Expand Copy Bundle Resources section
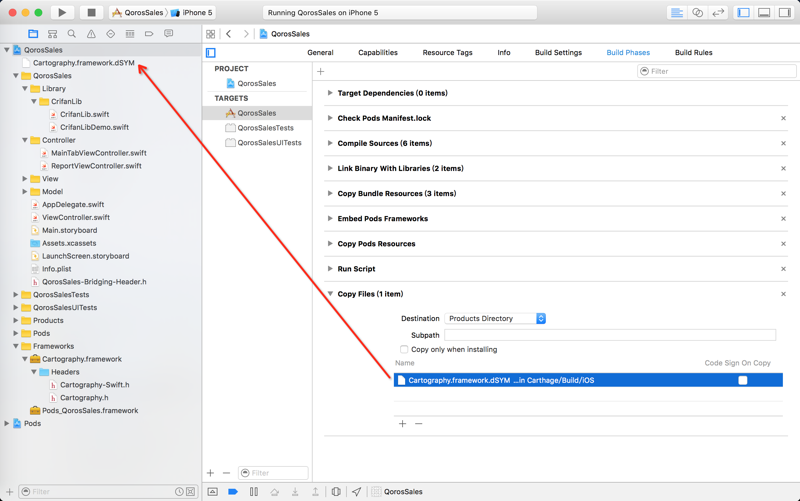 (330, 193)
